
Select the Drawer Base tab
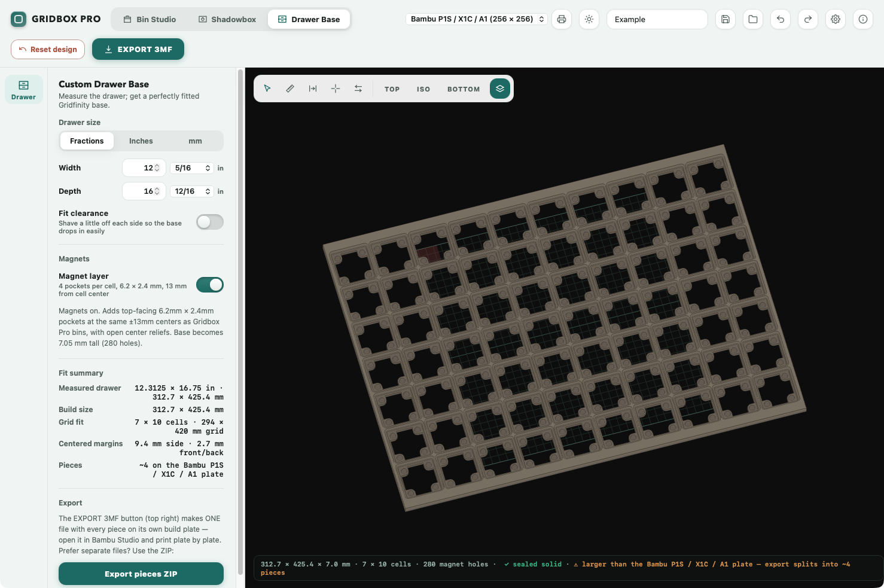click(309, 19)
